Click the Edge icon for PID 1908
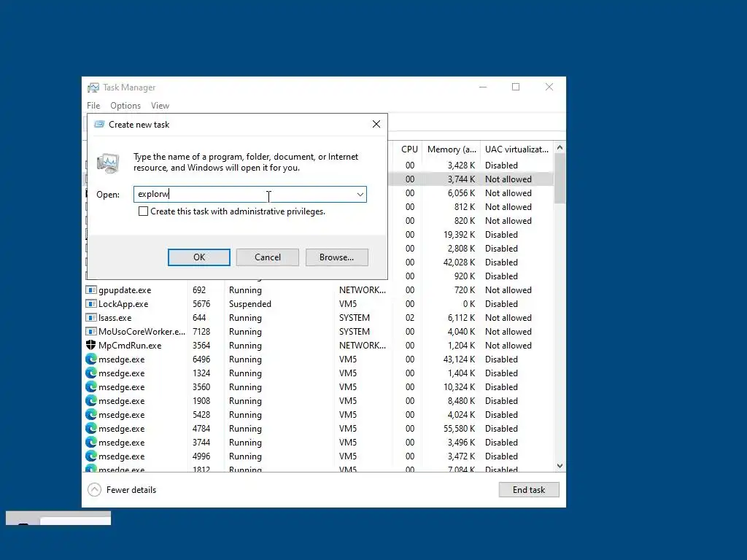 click(x=91, y=400)
